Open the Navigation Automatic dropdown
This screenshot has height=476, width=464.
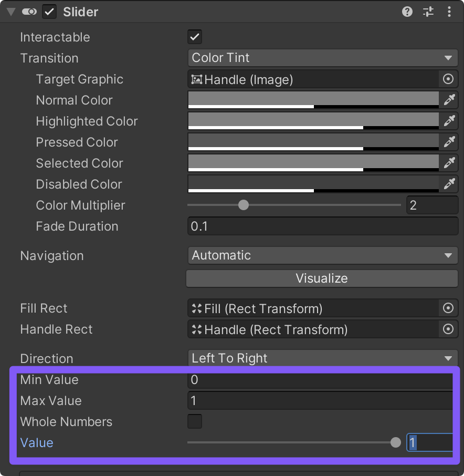click(322, 256)
